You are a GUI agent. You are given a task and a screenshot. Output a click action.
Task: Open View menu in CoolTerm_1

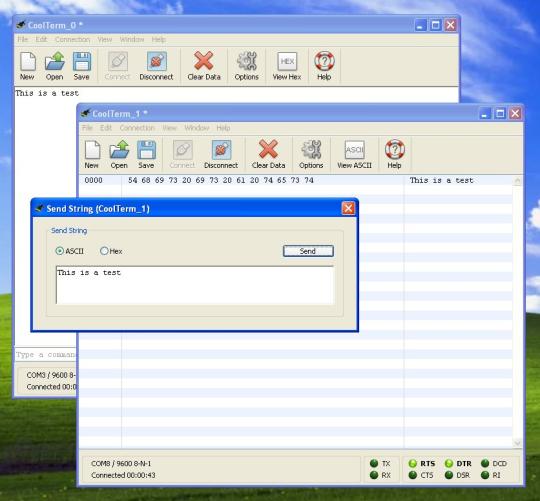169,128
